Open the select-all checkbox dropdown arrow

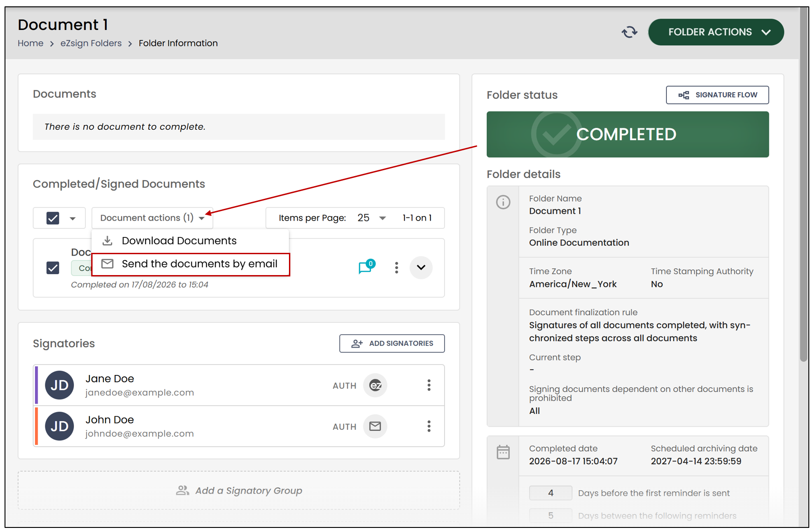[x=73, y=218]
